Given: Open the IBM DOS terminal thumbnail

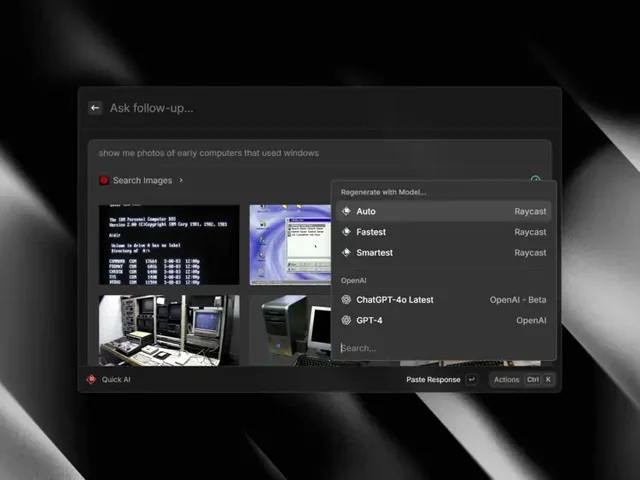Looking at the screenshot, I should pos(169,244).
